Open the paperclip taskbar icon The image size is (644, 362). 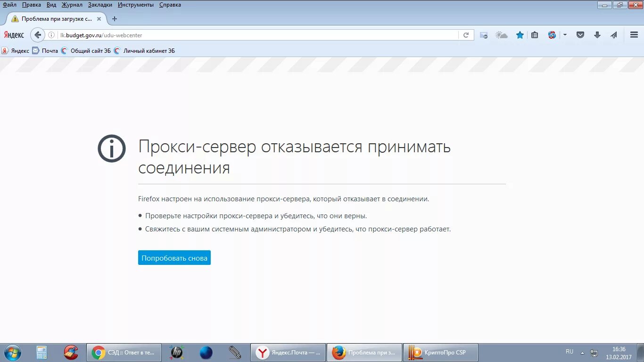coord(235,353)
